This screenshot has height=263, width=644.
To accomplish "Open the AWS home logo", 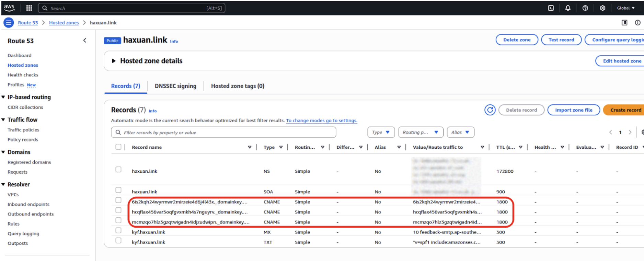I will pos(9,8).
